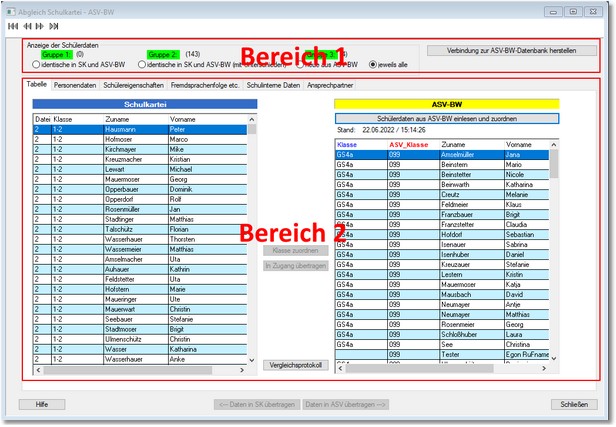Select Isenhuber Daniel row
This screenshot has width=616, height=427.
click(x=442, y=255)
